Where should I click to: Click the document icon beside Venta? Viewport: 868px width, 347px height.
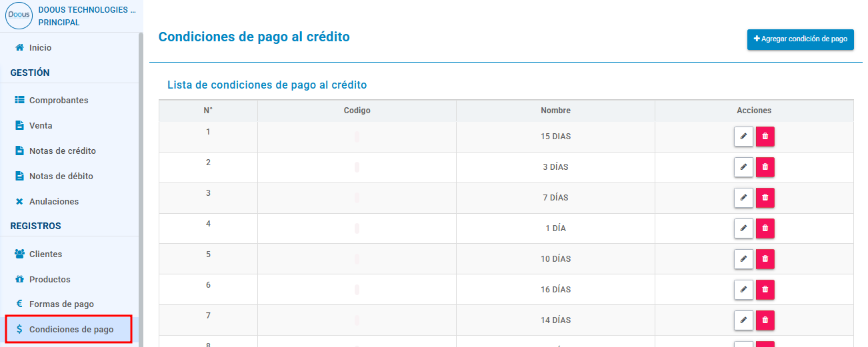coord(19,125)
